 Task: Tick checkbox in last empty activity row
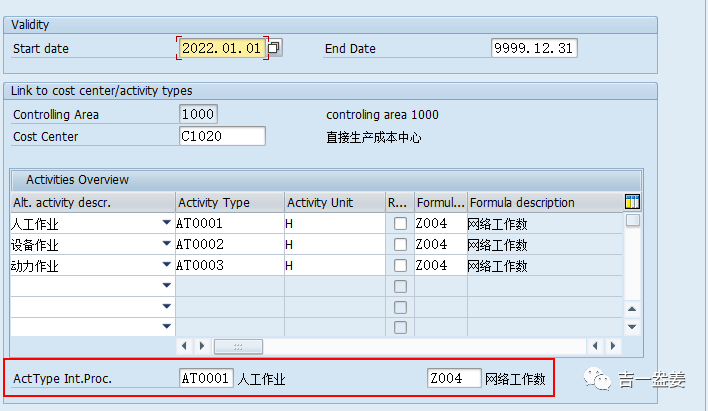(x=400, y=327)
